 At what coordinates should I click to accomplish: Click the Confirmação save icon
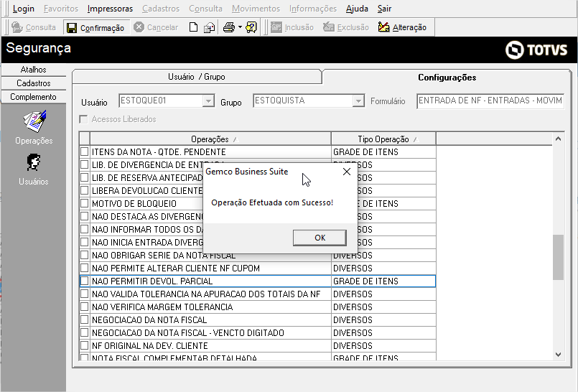click(72, 28)
